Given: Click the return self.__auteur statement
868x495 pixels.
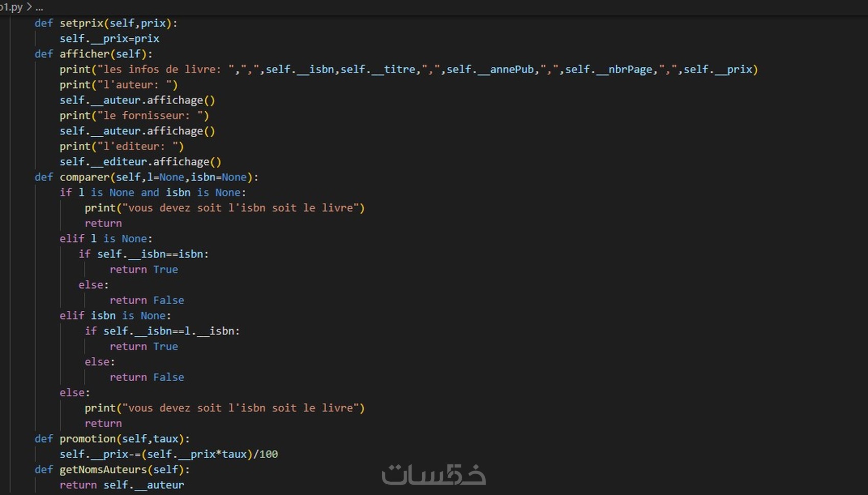Looking at the screenshot, I should [123, 485].
